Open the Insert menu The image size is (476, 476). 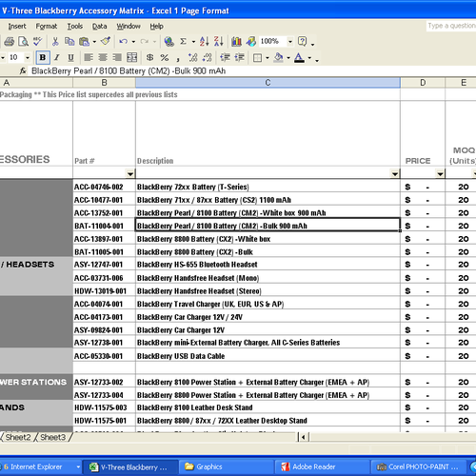tap(17, 27)
